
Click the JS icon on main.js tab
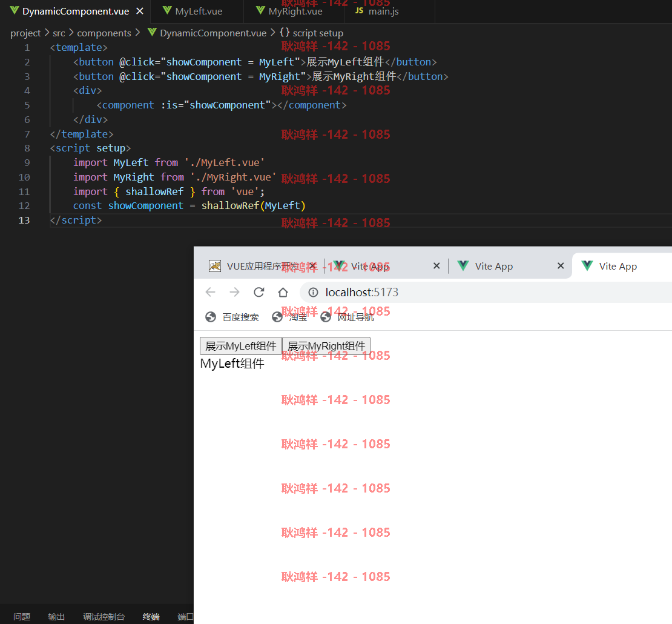tap(359, 10)
